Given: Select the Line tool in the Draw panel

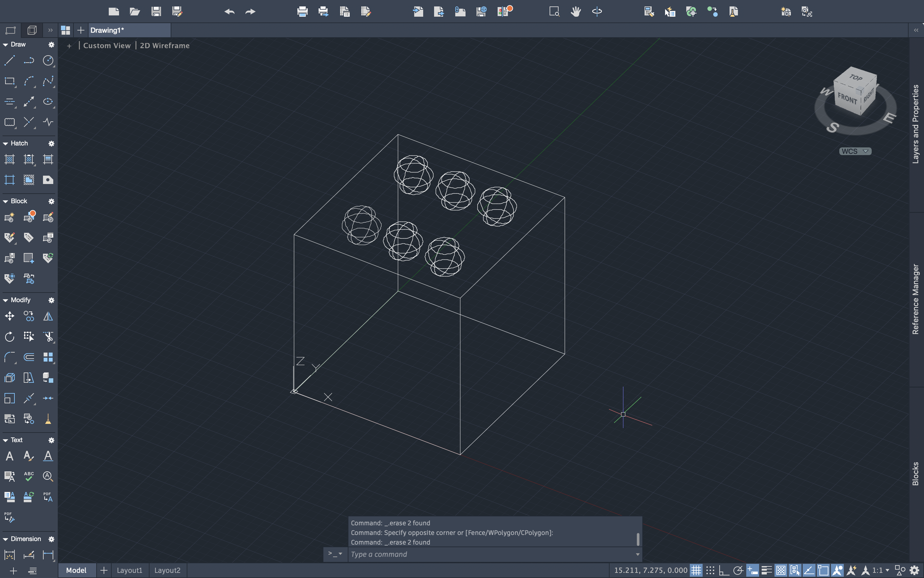Looking at the screenshot, I should coord(10,60).
